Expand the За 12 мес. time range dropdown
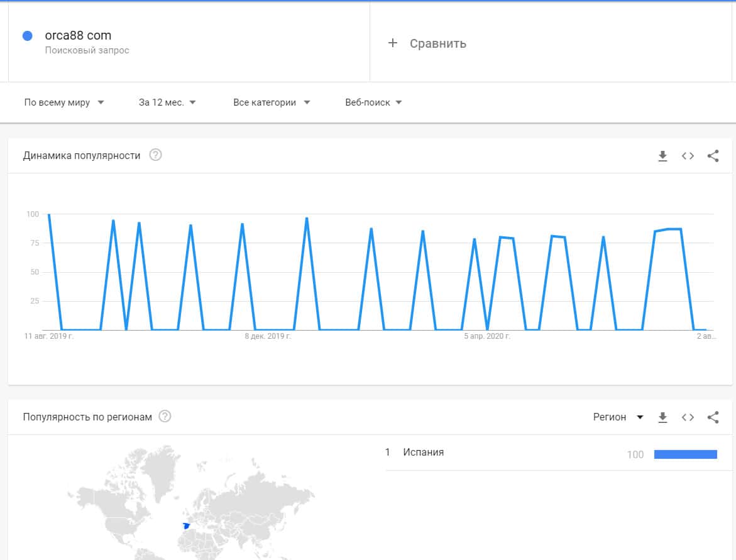Image resolution: width=736 pixels, height=560 pixels. click(x=167, y=102)
